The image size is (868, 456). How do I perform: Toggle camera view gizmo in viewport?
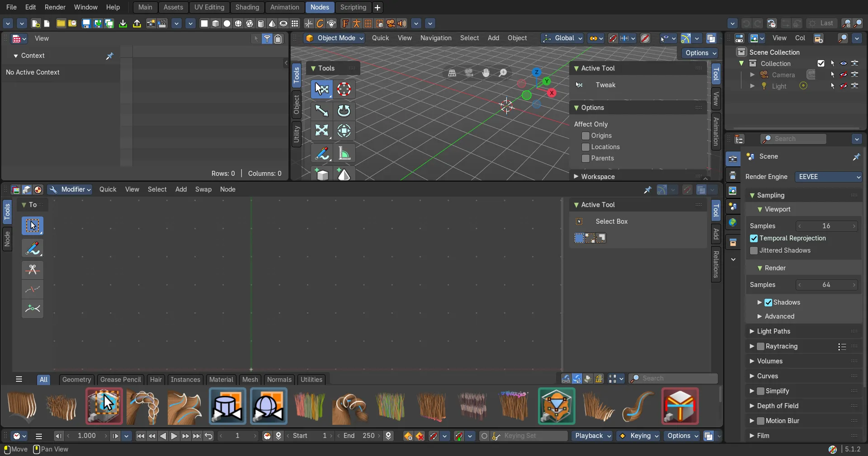(x=469, y=73)
